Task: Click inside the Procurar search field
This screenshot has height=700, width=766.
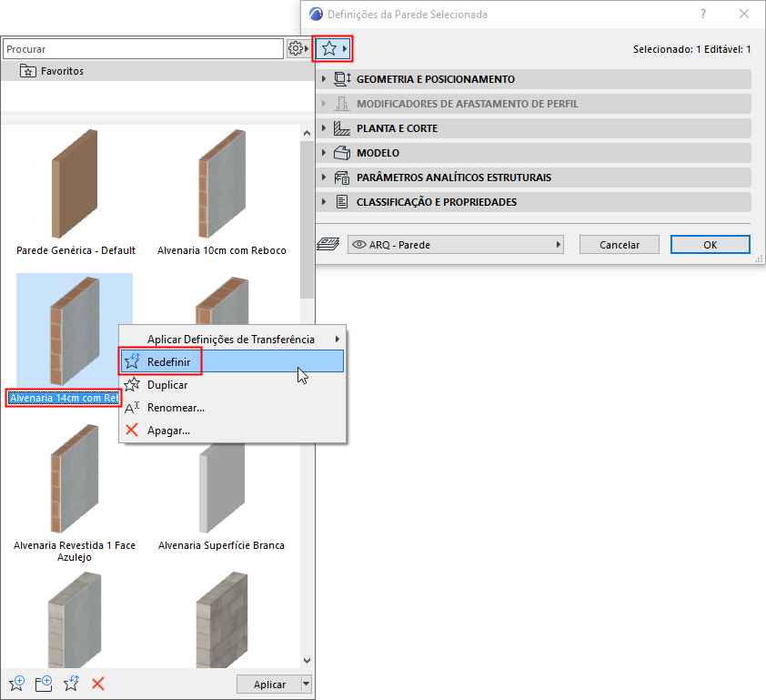Action: [x=136, y=46]
